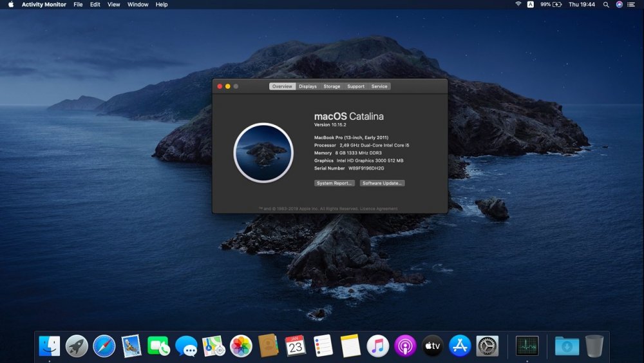Open Contacts book icon in Dock
This screenshot has height=363, width=644.
click(x=268, y=346)
